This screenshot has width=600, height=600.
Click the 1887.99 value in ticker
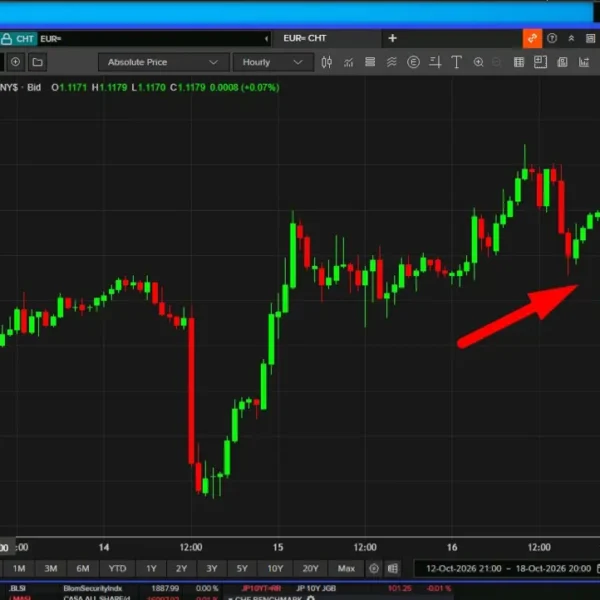(x=165, y=588)
